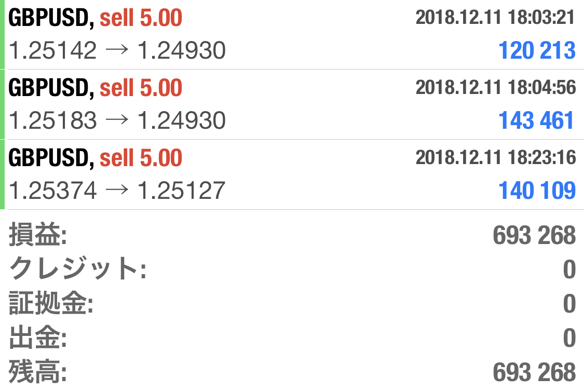This screenshot has width=584, height=392.
Task: Click the 693 268 value beside 損益
Action: (x=534, y=236)
